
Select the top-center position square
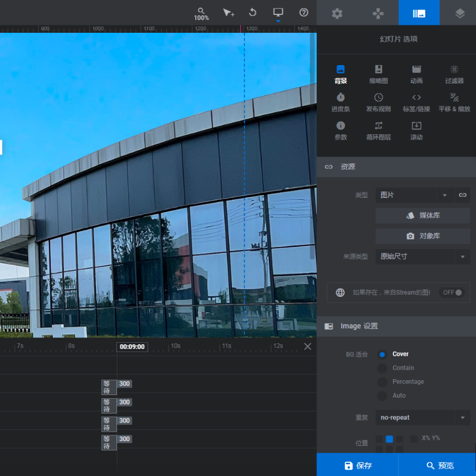[389, 439]
